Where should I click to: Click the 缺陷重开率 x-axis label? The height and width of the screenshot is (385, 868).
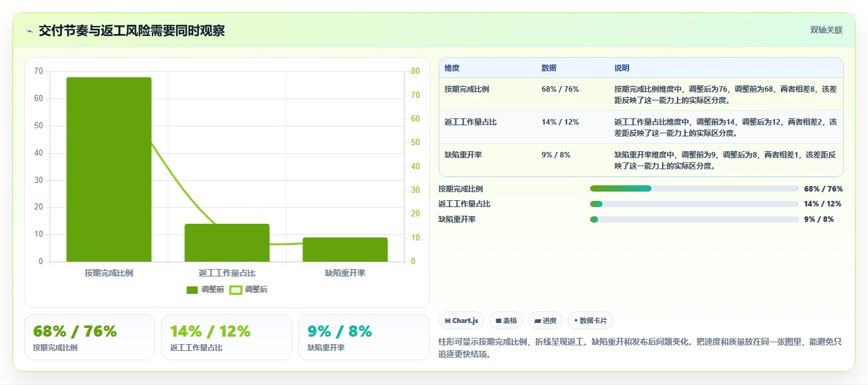345,273
